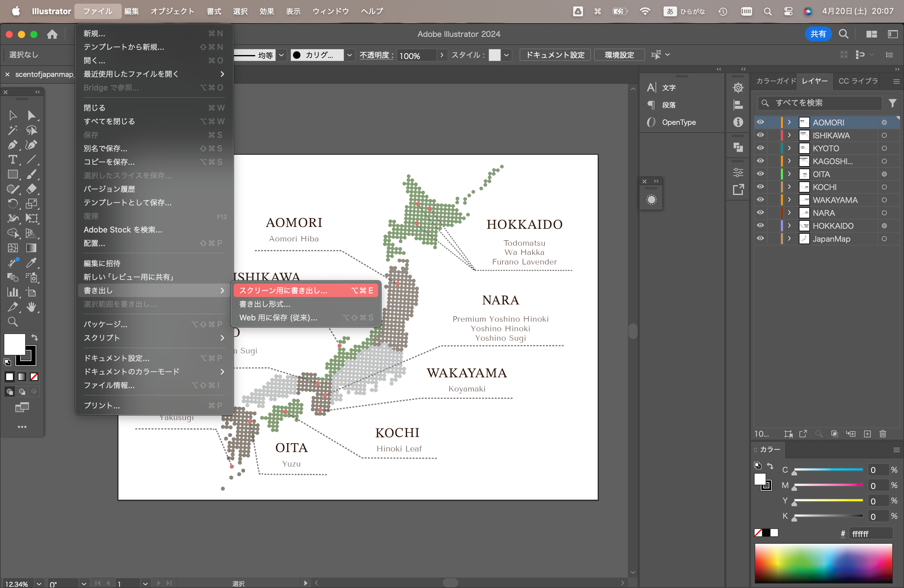
Task: Expand the HOKKAIDO layer
Action: click(x=789, y=226)
